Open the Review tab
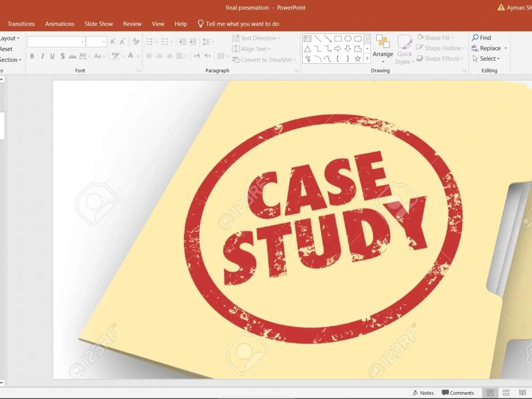532x399 pixels. pos(132,24)
